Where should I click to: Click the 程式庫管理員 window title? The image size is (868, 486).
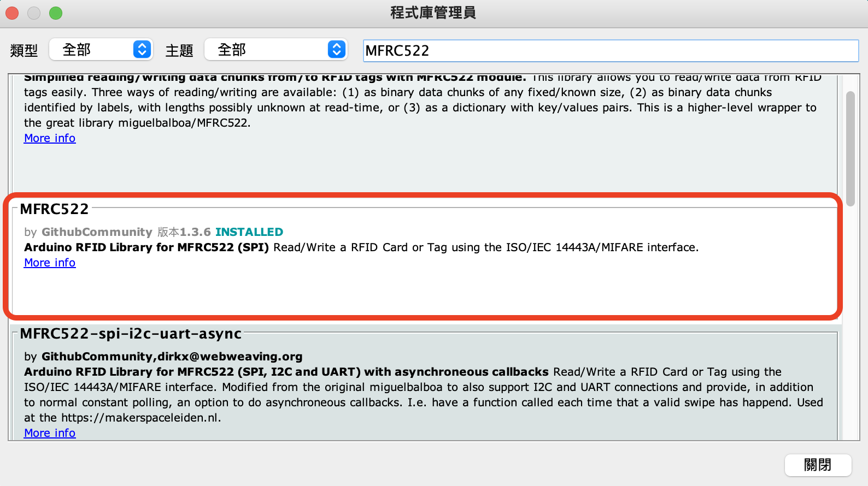click(x=433, y=13)
